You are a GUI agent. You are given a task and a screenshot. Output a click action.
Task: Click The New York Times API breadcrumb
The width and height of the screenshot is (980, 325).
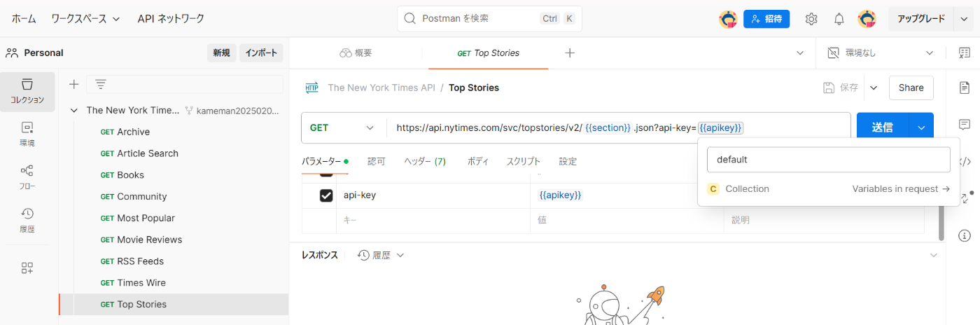click(x=381, y=88)
